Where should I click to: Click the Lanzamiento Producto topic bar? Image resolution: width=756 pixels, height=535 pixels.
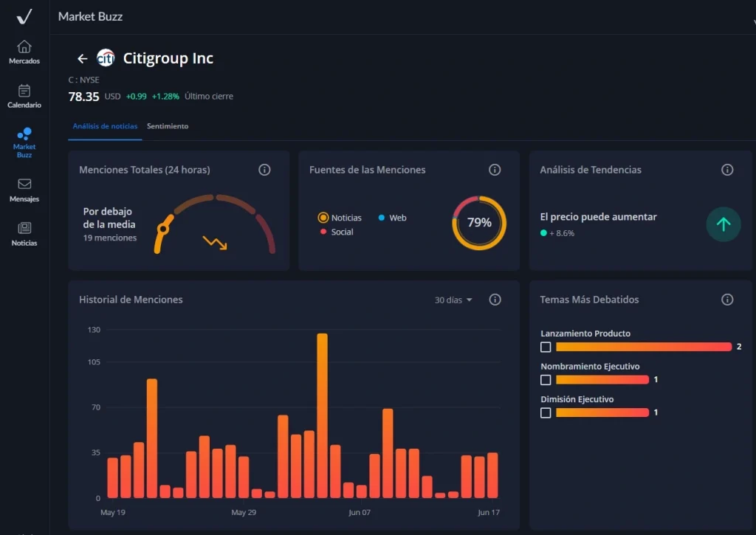click(x=644, y=347)
